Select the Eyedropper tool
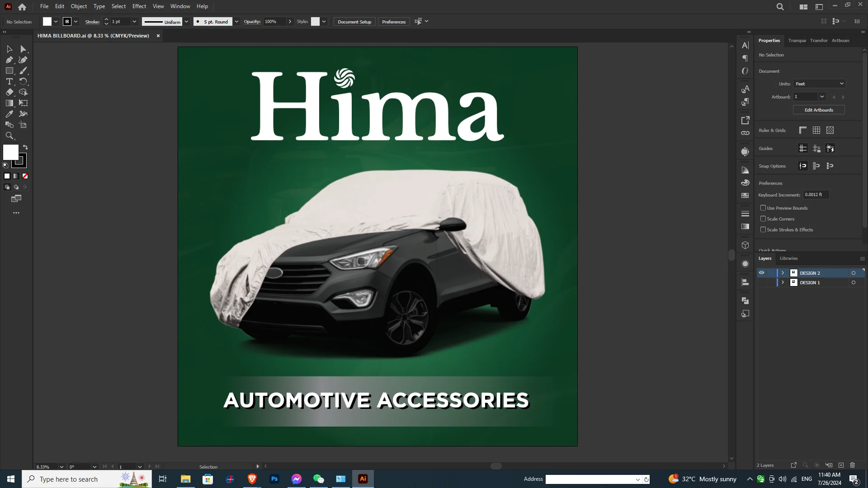The height and width of the screenshot is (488, 868). click(x=9, y=114)
